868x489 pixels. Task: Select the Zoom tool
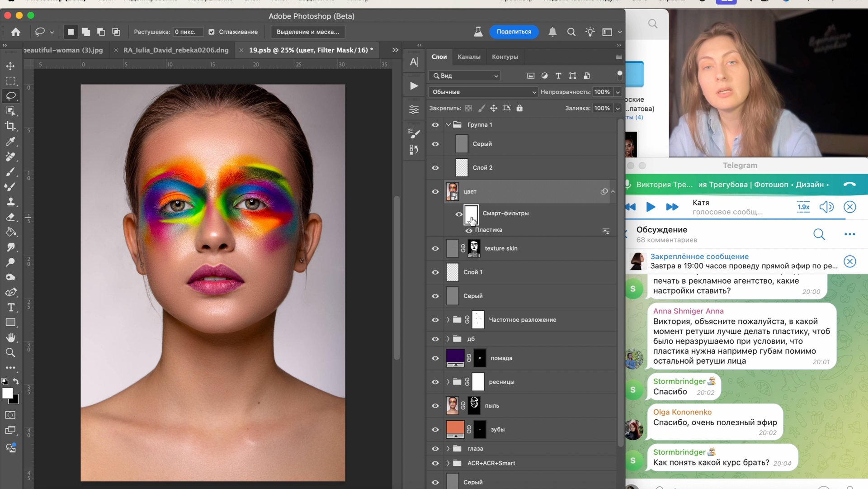point(10,352)
